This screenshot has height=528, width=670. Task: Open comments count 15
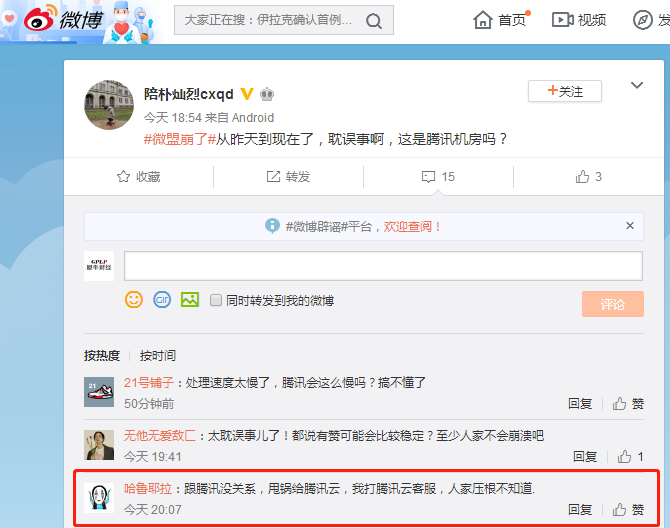(438, 176)
